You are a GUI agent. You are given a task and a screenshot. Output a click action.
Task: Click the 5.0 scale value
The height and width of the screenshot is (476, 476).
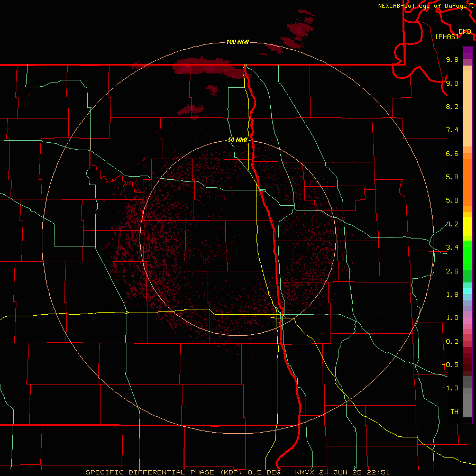(x=452, y=200)
